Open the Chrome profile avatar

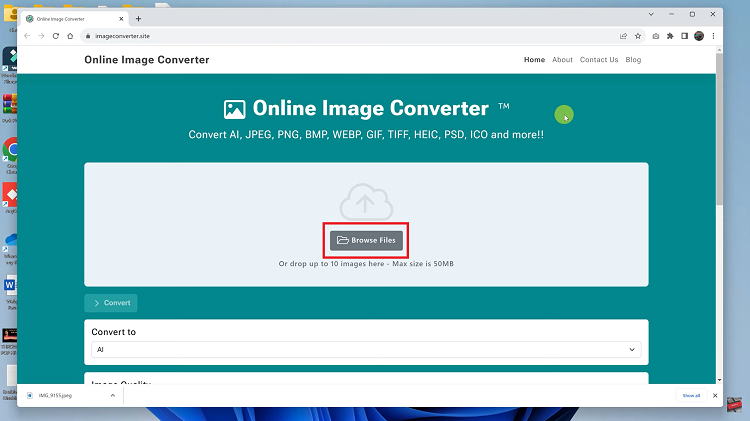click(699, 36)
